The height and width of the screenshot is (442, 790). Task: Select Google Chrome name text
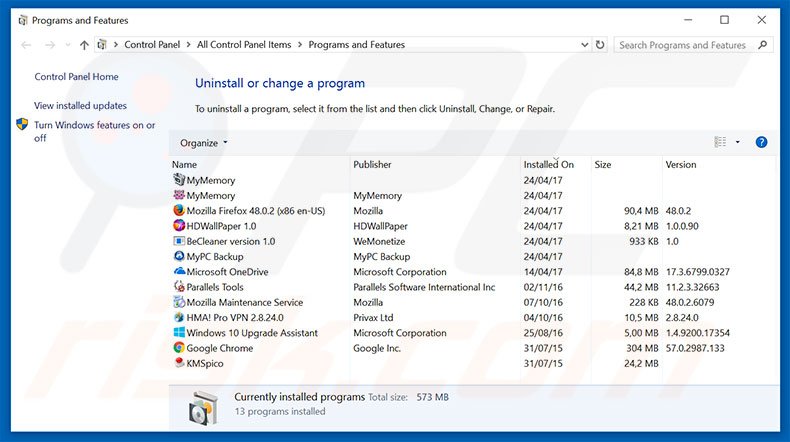220,348
